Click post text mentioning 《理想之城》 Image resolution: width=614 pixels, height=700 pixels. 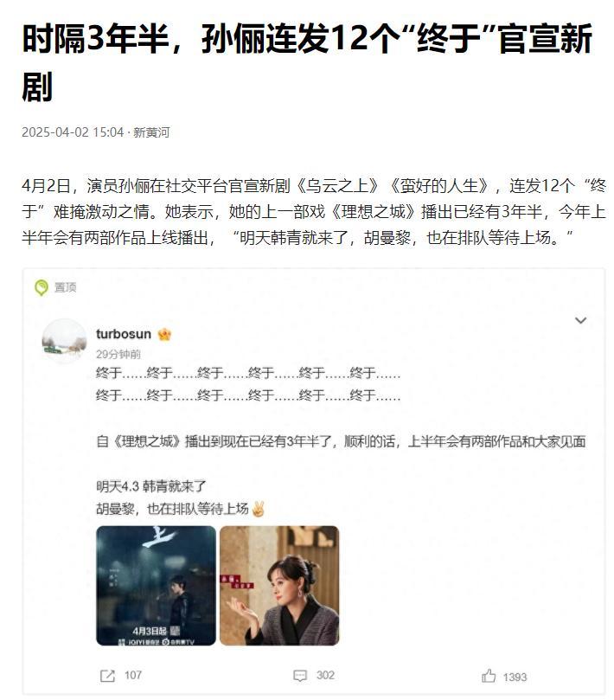pyautogui.click(x=341, y=441)
